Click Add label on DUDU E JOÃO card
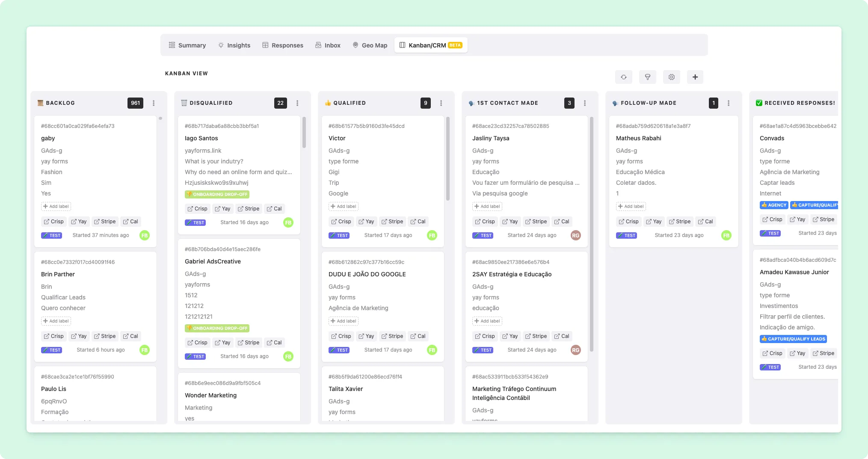The image size is (868, 459). tap(344, 321)
